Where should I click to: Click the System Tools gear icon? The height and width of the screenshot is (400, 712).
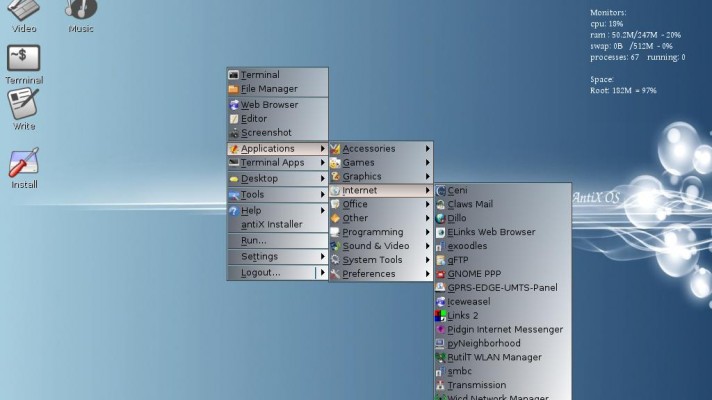[335, 260]
